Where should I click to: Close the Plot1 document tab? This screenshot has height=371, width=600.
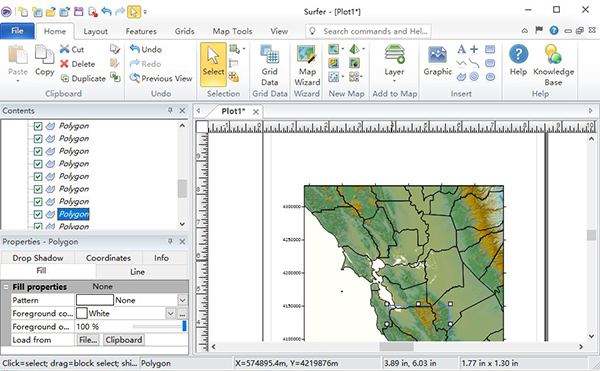pyautogui.click(x=256, y=112)
